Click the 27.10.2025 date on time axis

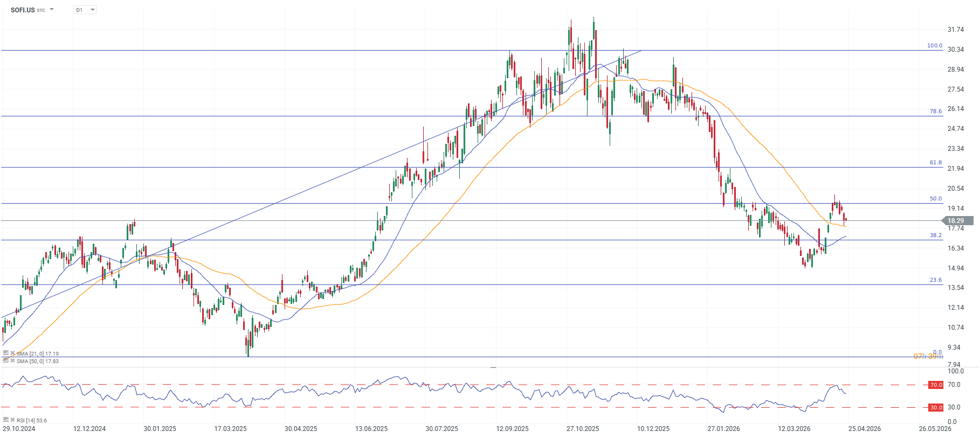coord(583,429)
